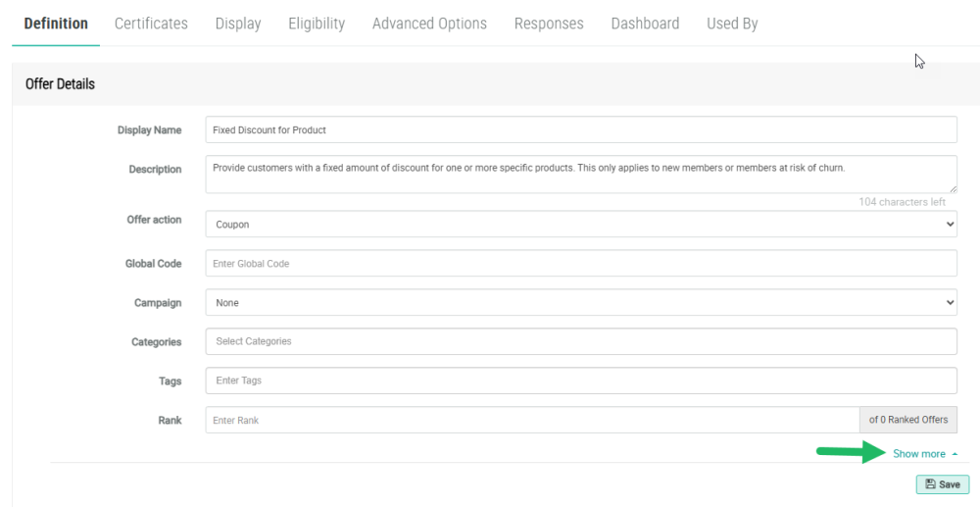980x507 pixels.
Task: Open the Advanced Options tab
Action: pos(429,24)
